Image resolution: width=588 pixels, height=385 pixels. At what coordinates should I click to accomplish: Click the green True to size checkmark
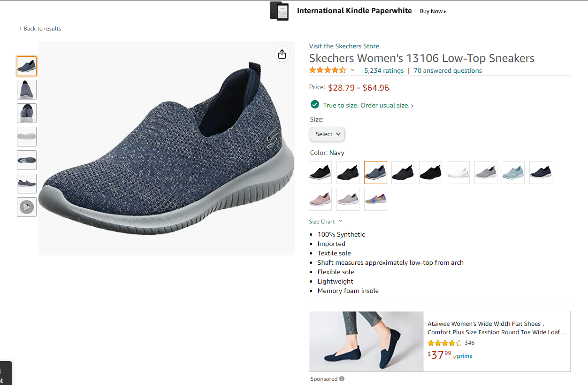pos(314,105)
